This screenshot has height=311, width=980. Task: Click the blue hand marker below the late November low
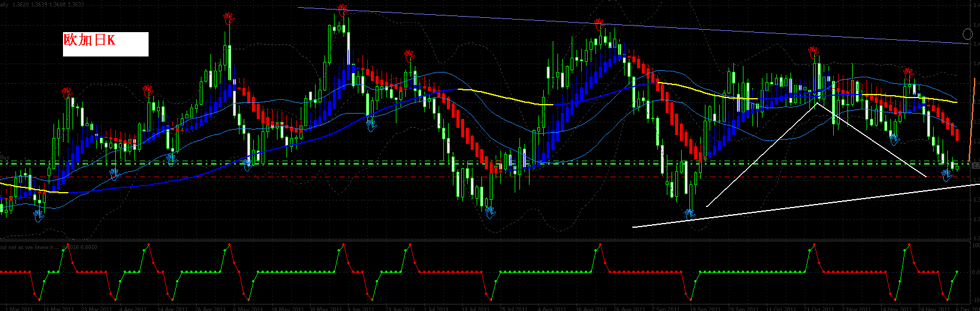click(948, 175)
